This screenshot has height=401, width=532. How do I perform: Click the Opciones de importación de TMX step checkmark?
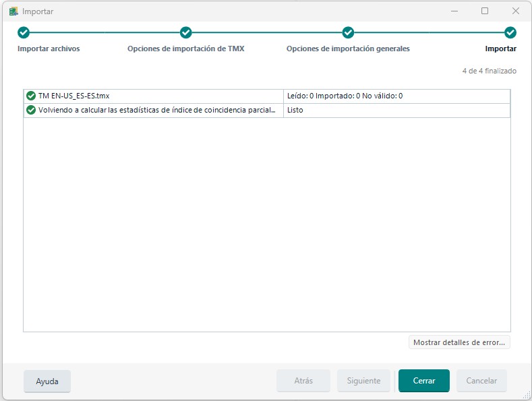coord(185,32)
